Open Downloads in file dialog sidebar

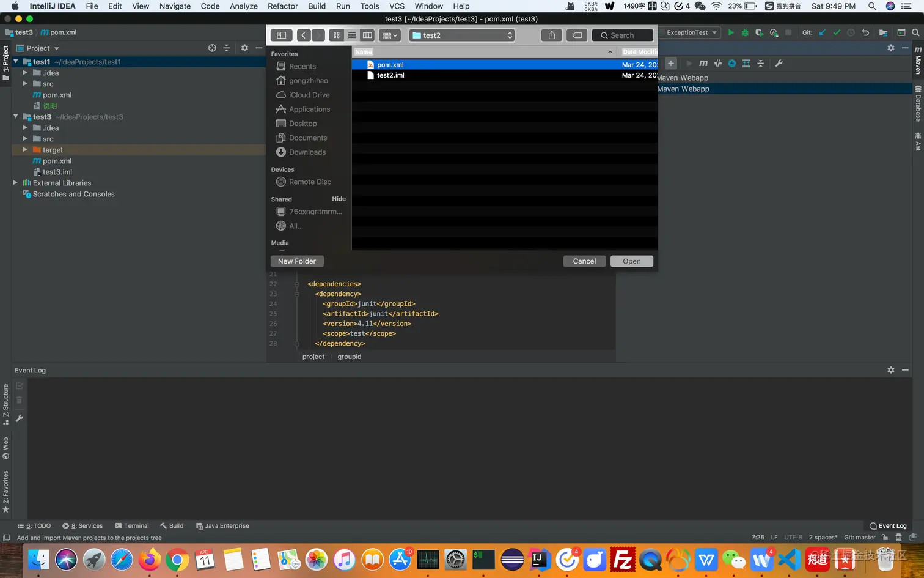307,152
